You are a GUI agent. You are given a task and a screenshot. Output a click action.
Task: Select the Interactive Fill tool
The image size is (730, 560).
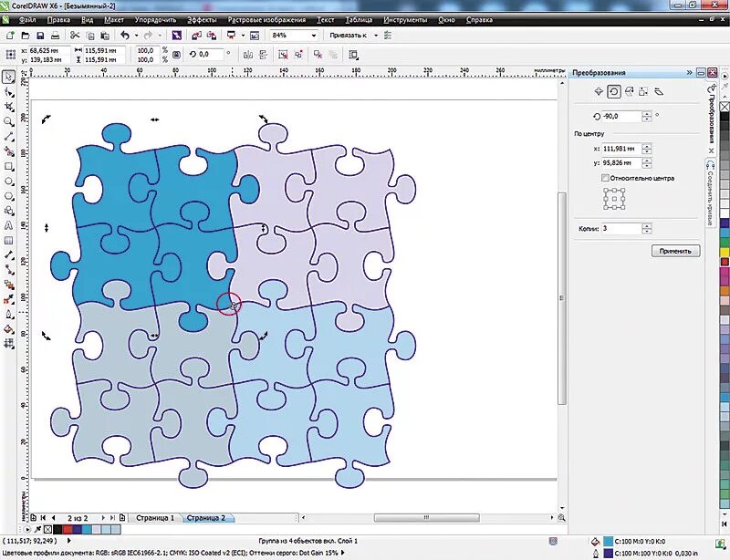click(x=8, y=344)
